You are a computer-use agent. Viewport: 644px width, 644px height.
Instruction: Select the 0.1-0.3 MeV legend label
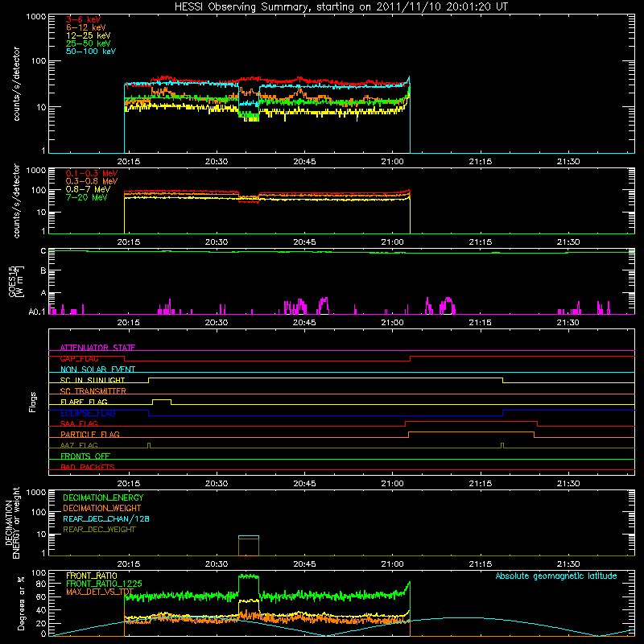click(x=92, y=173)
